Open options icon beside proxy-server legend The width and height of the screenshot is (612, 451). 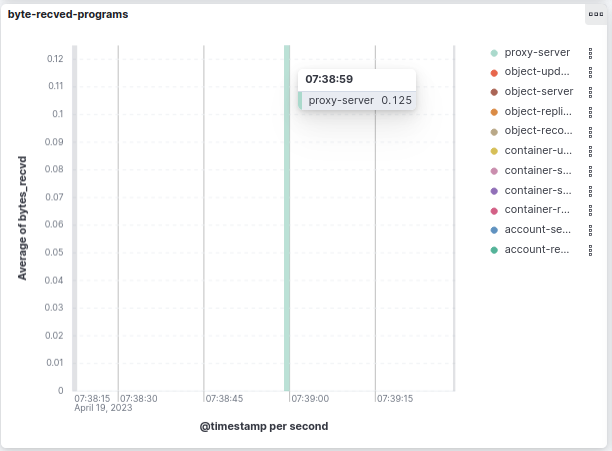coord(591,52)
